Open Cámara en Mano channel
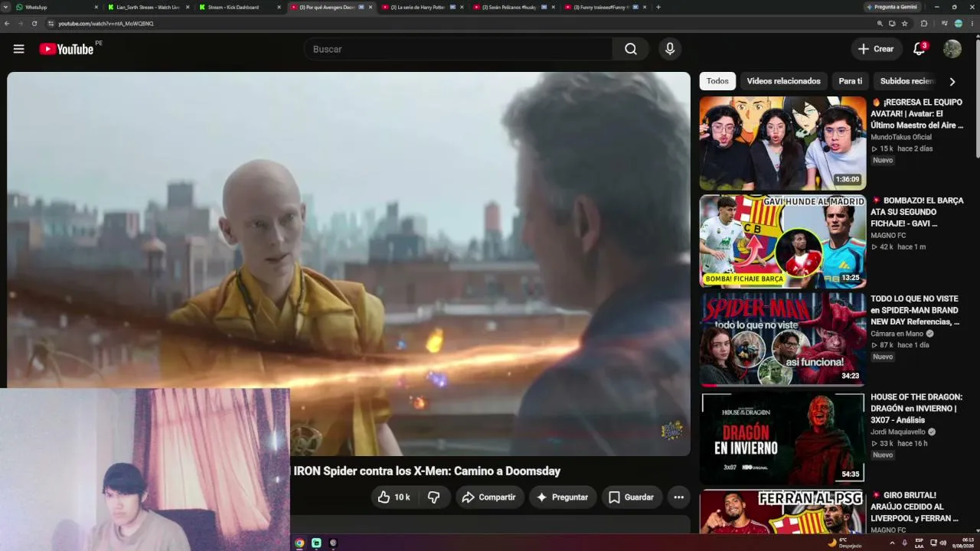This screenshot has width=980, height=551. click(897, 334)
